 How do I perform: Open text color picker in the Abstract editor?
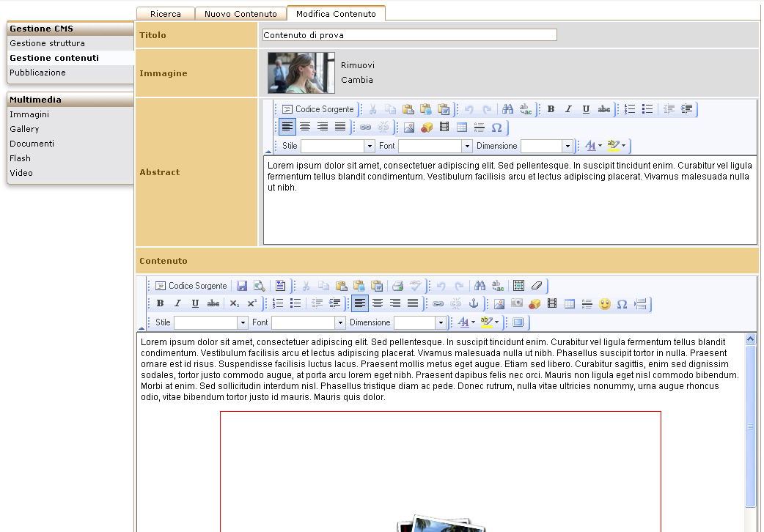pos(593,145)
